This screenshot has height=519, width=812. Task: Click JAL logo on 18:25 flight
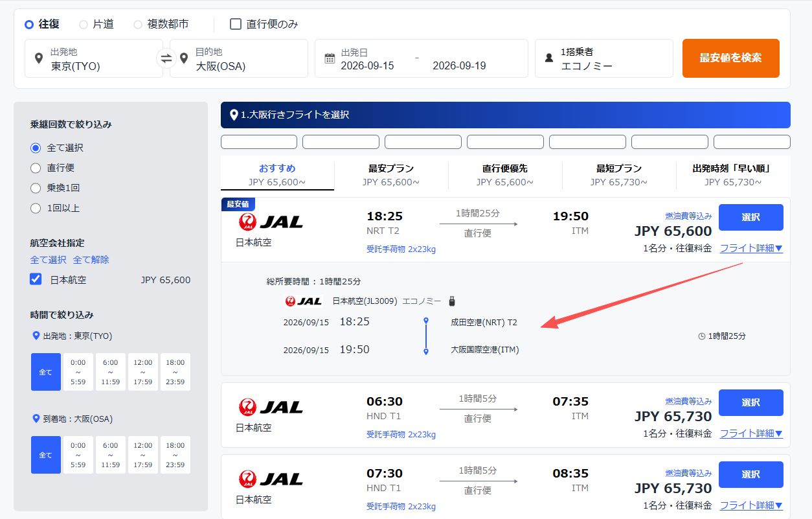[271, 222]
